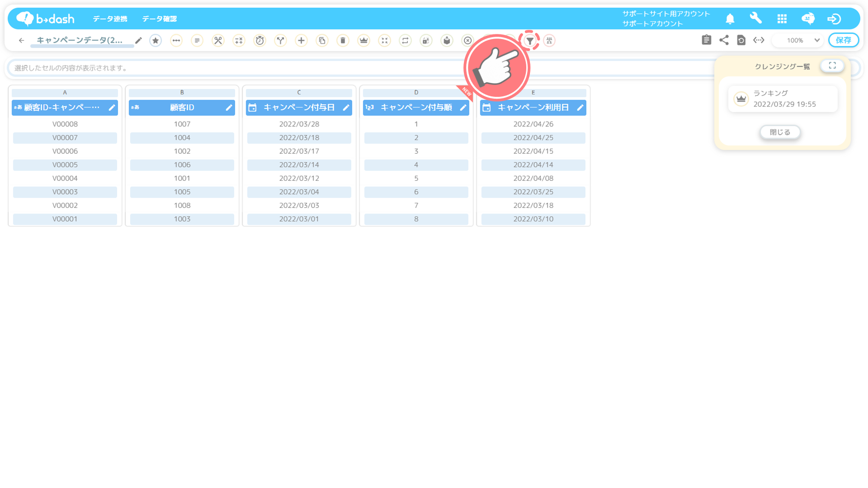Open the notifications bell

pyautogui.click(x=730, y=19)
